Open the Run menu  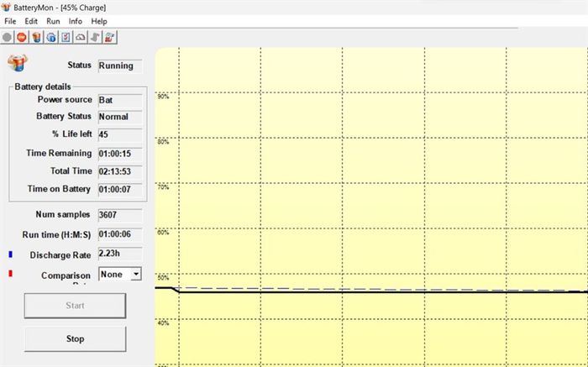tap(54, 20)
